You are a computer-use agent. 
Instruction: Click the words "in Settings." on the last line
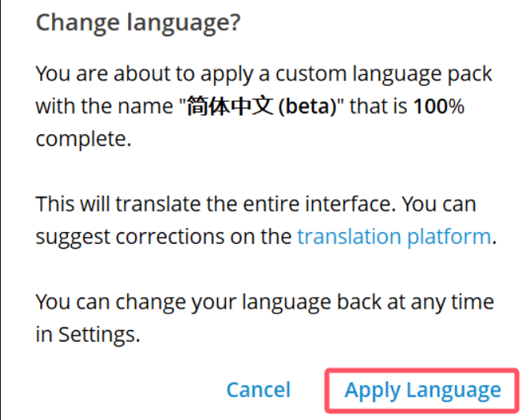click(x=88, y=334)
